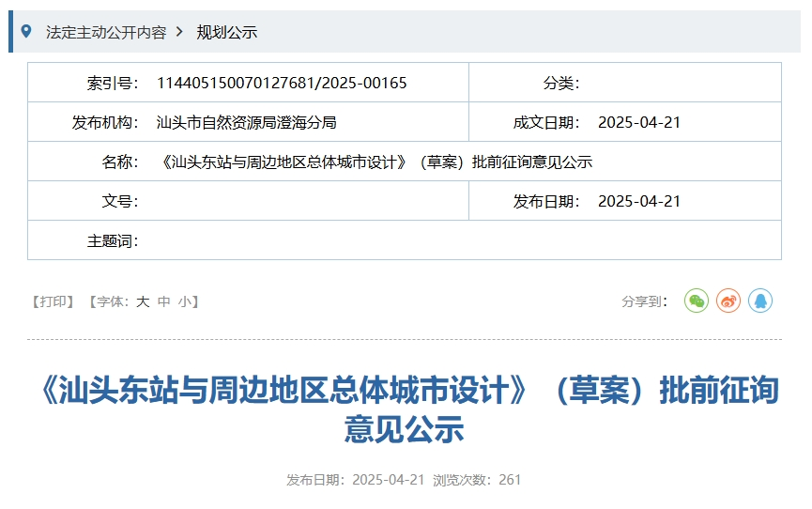Share the article via WeChat icon
Screen dimensions: 812x509
click(x=696, y=301)
